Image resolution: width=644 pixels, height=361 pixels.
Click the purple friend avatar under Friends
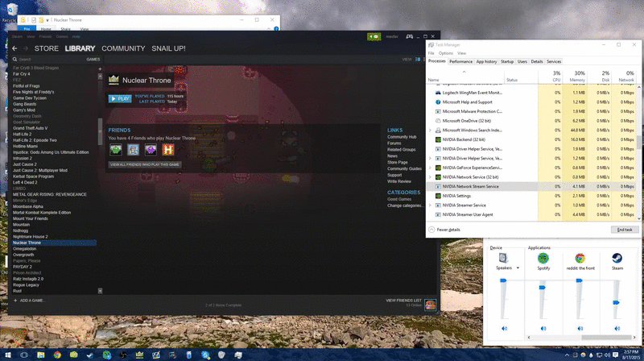[151, 150]
